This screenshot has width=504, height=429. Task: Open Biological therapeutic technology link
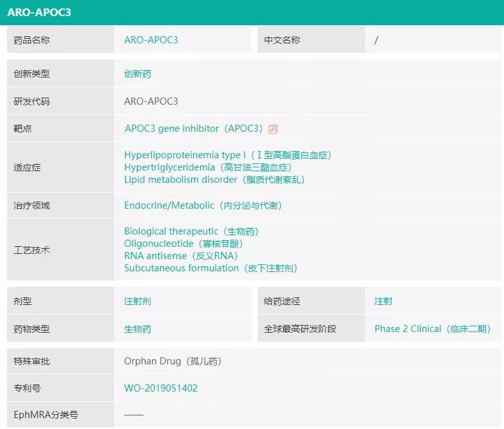[191, 231]
